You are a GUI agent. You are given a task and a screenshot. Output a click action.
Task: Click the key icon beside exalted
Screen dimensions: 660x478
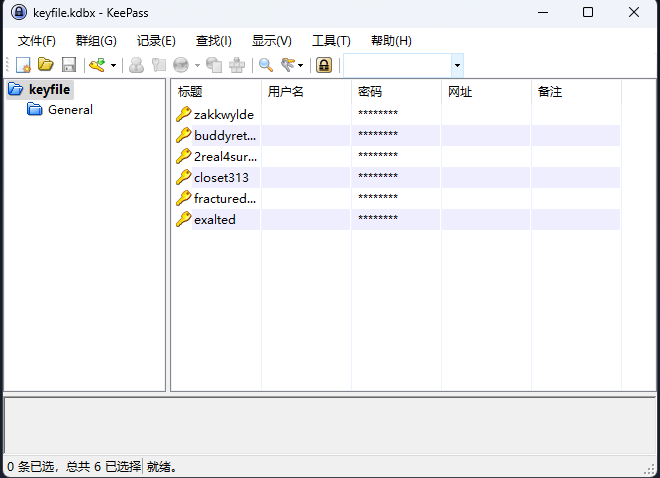tap(184, 220)
